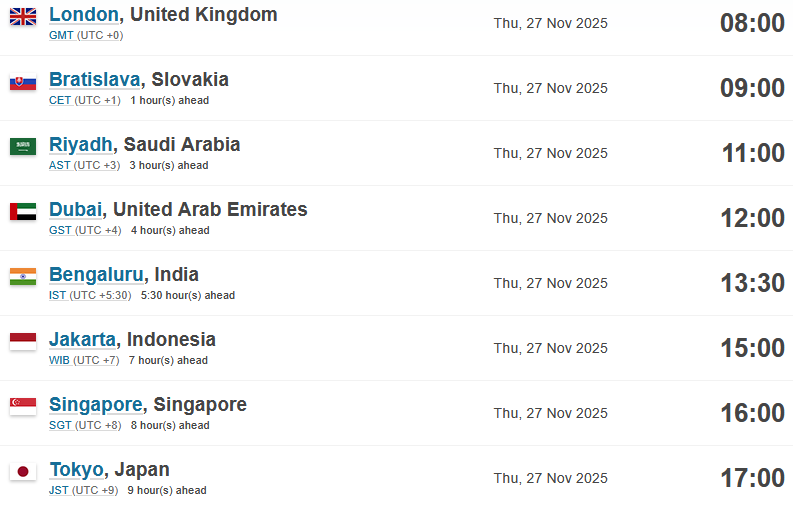Viewport: 793px width, 509px height.
Task: Click the United Kingdom flag icon
Action: coord(23,17)
